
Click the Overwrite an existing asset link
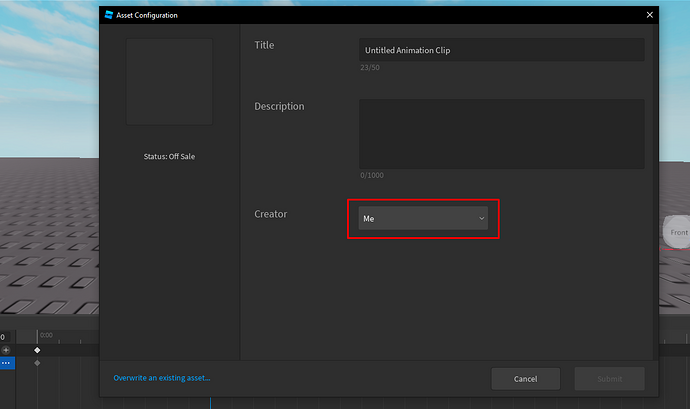point(162,378)
